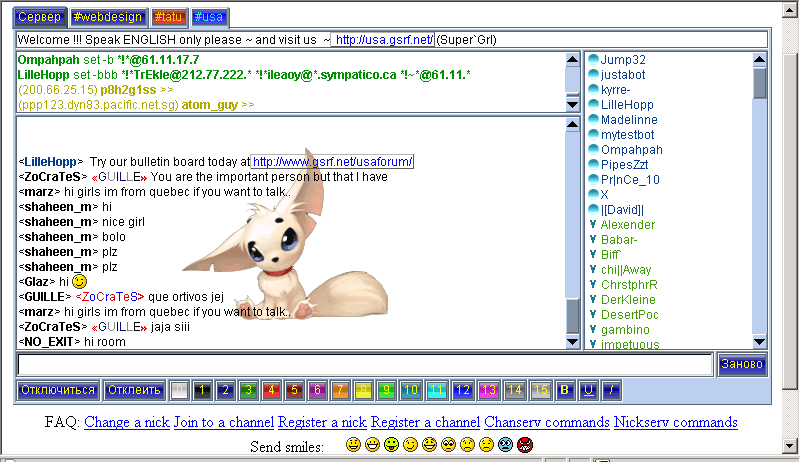The height and width of the screenshot is (462, 800).
Task: Open the usa.gsrf.net link in topic
Action: point(384,40)
